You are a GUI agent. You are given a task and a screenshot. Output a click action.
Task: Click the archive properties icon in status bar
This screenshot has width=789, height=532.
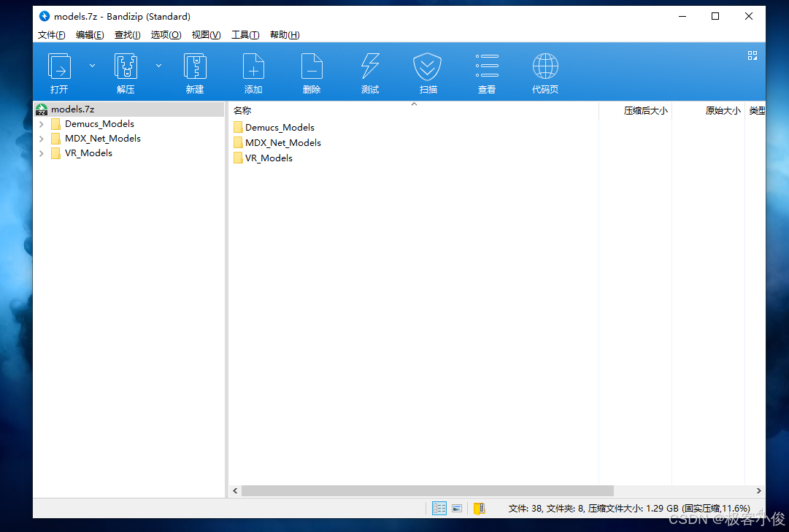pos(479,509)
